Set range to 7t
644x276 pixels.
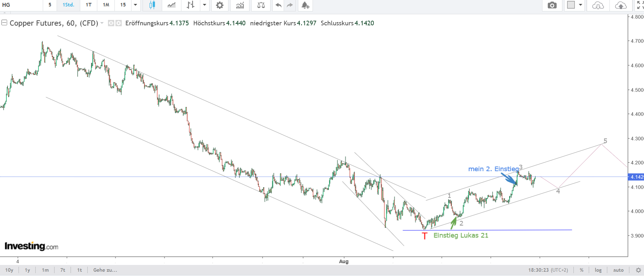(x=63, y=270)
